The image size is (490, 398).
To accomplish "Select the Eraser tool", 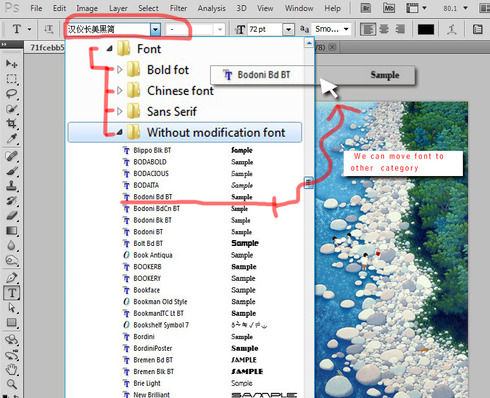I will 11,216.
